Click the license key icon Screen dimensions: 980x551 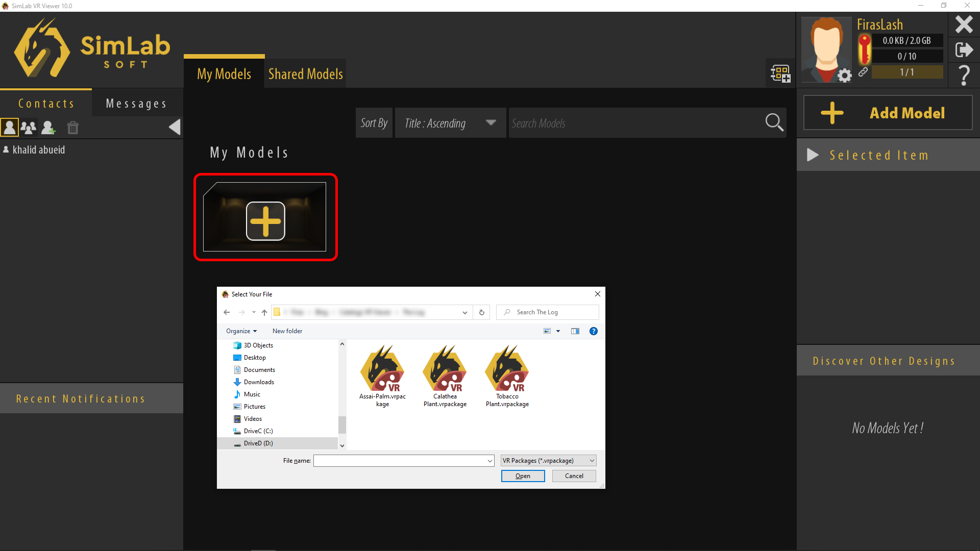pos(864,46)
